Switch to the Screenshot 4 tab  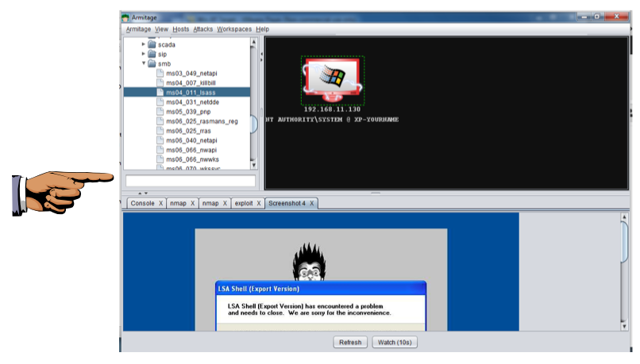(x=287, y=203)
